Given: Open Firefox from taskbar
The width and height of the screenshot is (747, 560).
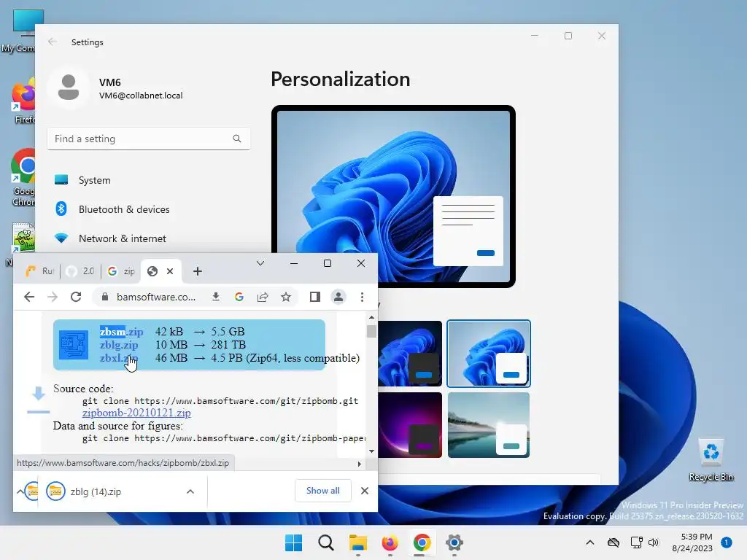Looking at the screenshot, I should click(390, 542).
